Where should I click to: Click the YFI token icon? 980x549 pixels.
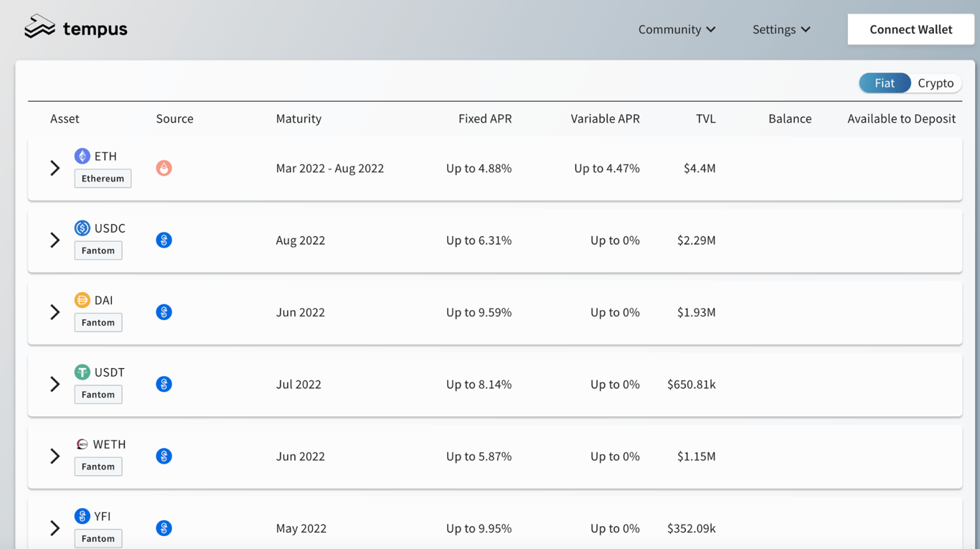coord(83,516)
